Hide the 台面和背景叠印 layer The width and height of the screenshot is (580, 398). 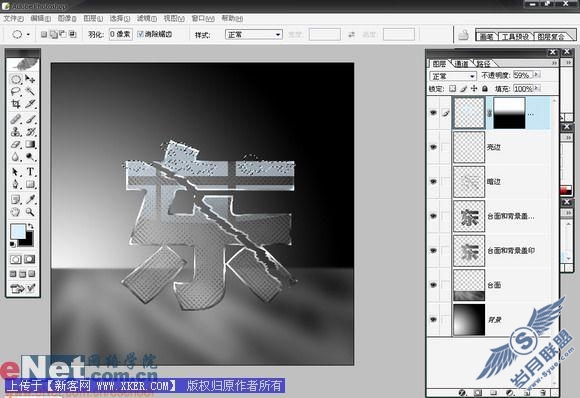pyautogui.click(x=433, y=250)
